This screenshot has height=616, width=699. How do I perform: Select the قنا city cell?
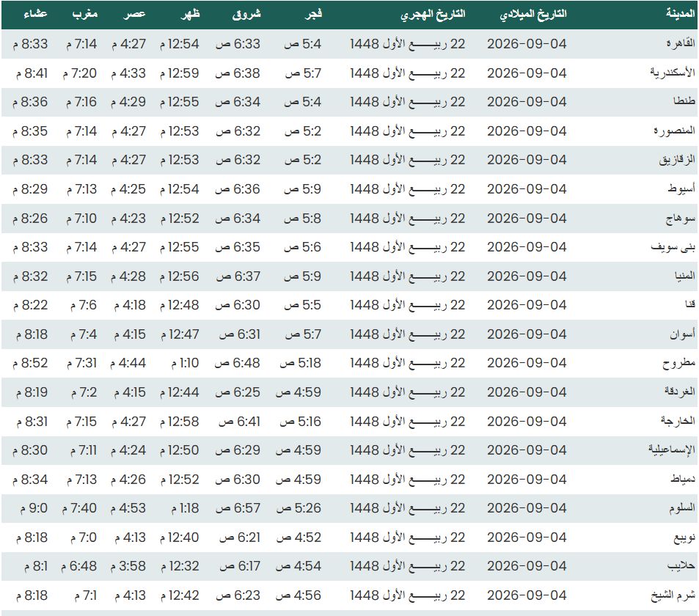pos(690,304)
